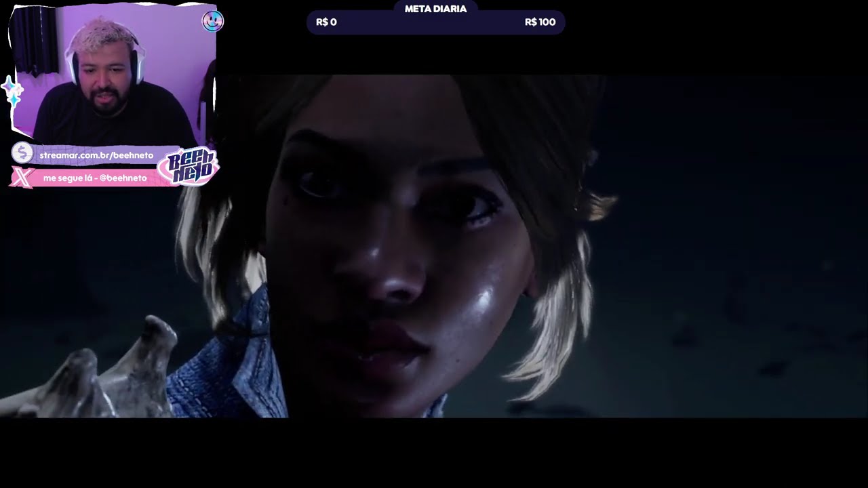
Task: Click the smiley face icon on webcam overlay
Action: coord(212,22)
